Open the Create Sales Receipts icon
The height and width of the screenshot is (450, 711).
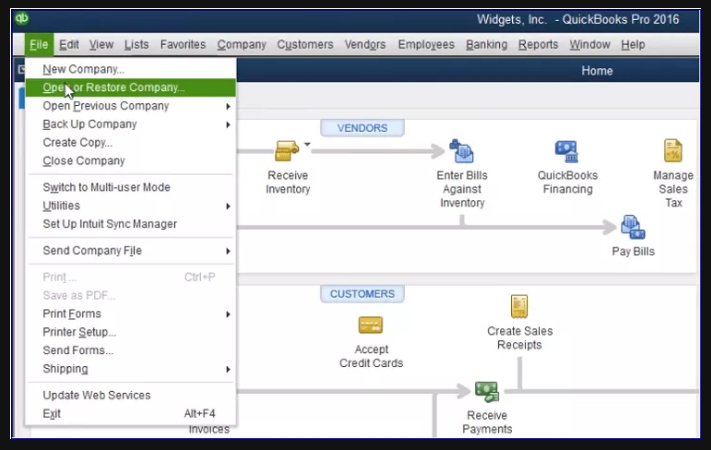(x=519, y=306)
